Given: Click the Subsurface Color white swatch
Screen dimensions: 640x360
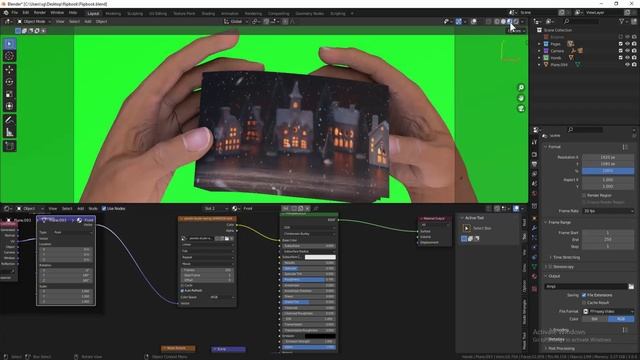Looking at the screenshot, I should click(320, 257).
